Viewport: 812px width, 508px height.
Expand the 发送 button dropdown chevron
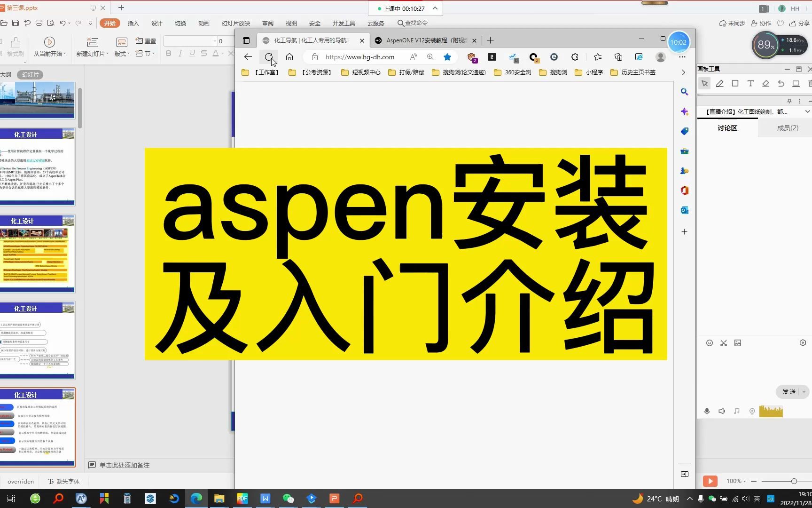(x=804, y=392)
